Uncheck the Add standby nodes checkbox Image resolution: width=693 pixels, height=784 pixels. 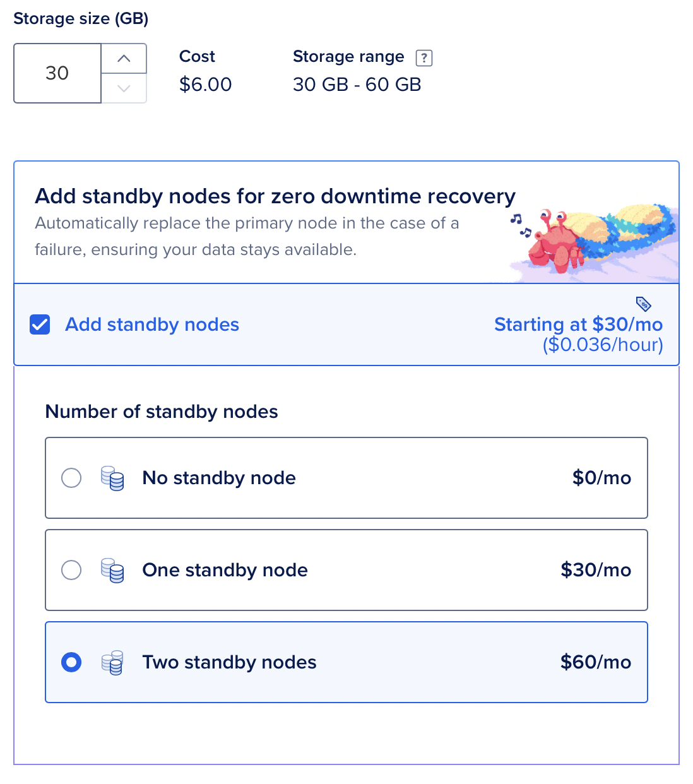pyautogui.click(x=40, y=324)
